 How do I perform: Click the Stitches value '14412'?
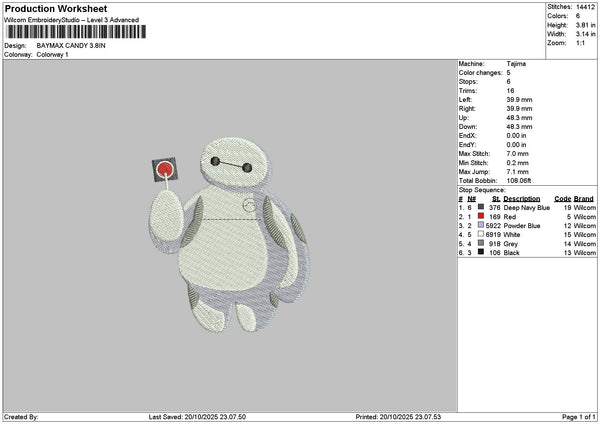click(585, 7)
